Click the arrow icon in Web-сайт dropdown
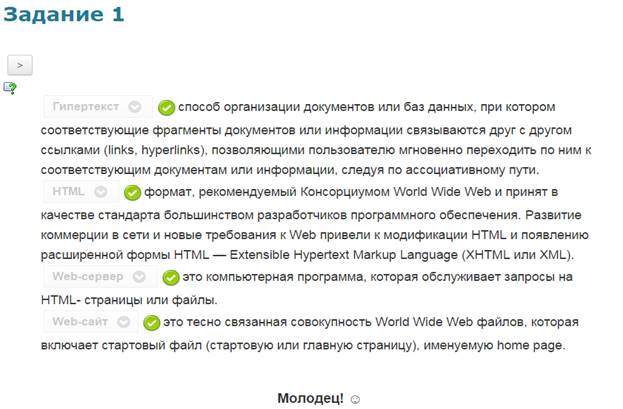623x409 pixels. click(x=122, y=323)
